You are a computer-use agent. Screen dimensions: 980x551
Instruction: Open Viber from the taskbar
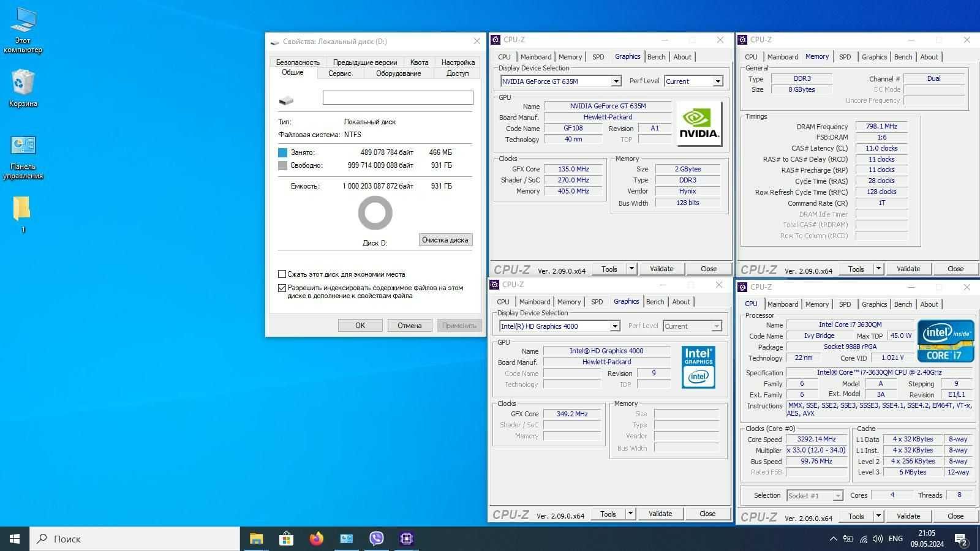(376, 539)
